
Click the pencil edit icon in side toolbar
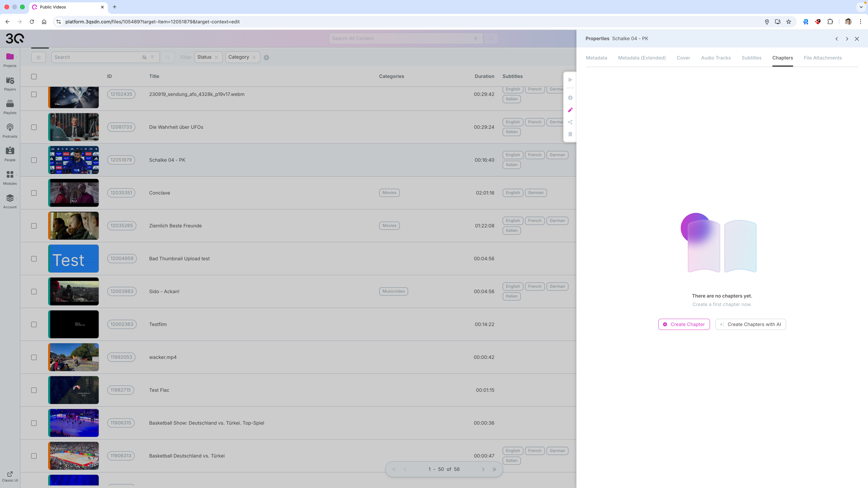570,110
